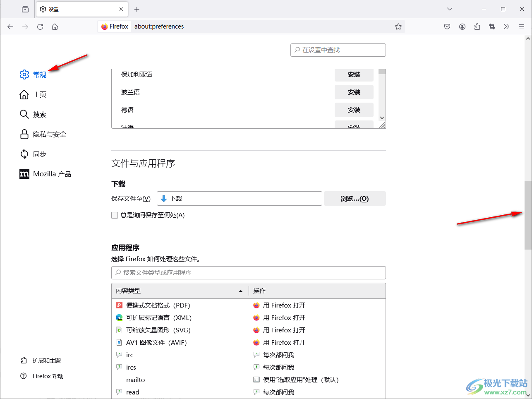Click the XML Edge file type icon
This screenshot has height=399, width=532.
(x=119, y=318)
